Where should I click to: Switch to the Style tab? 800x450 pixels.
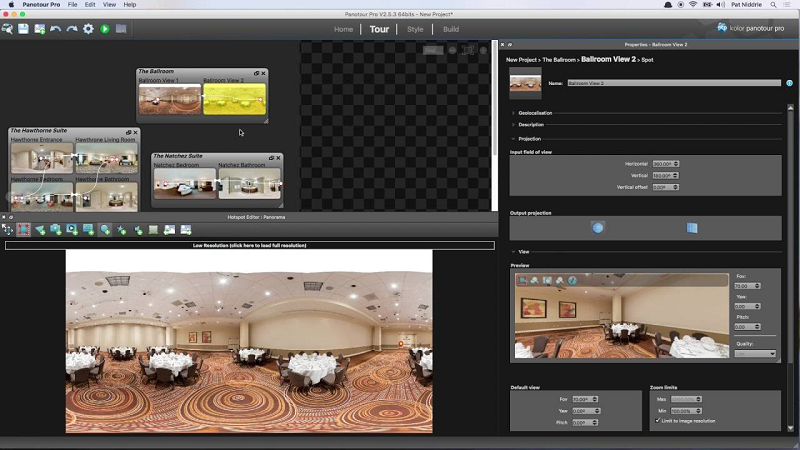415,29
